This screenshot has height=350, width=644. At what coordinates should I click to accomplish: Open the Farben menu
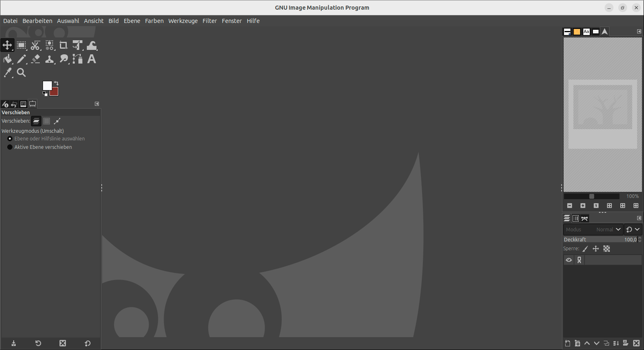click(x=154, y=21)
